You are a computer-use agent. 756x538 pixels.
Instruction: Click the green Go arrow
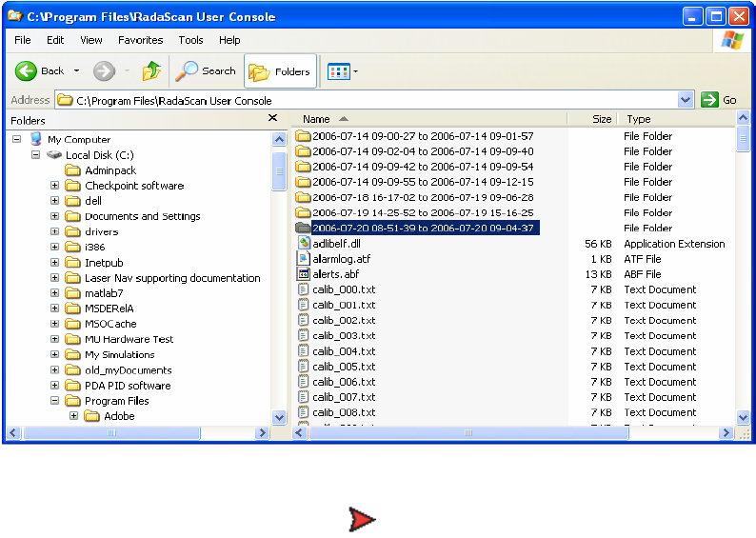[x=709, y=100]
